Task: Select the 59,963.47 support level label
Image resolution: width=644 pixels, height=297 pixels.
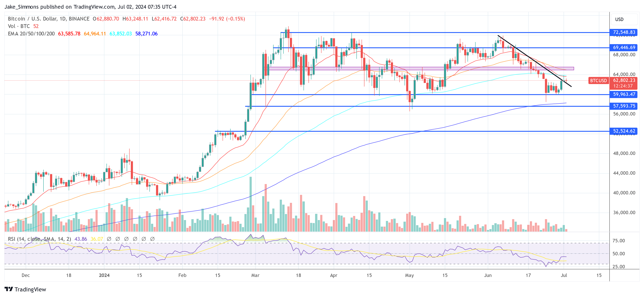Action: coord(624,95)
